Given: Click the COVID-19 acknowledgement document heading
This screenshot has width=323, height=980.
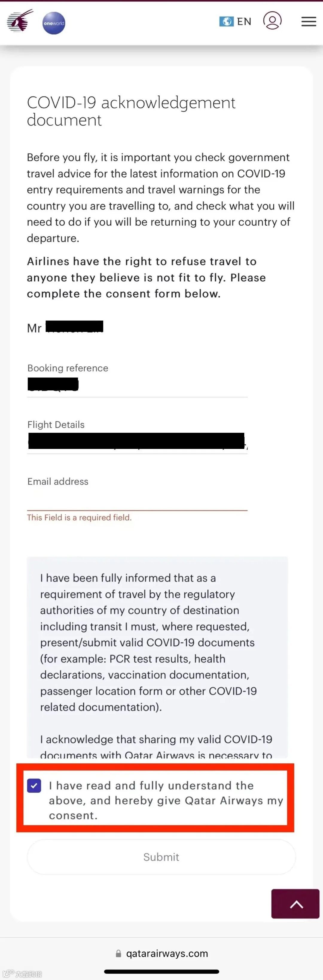Looking at the screenshot, I should [x=131, y=111].
